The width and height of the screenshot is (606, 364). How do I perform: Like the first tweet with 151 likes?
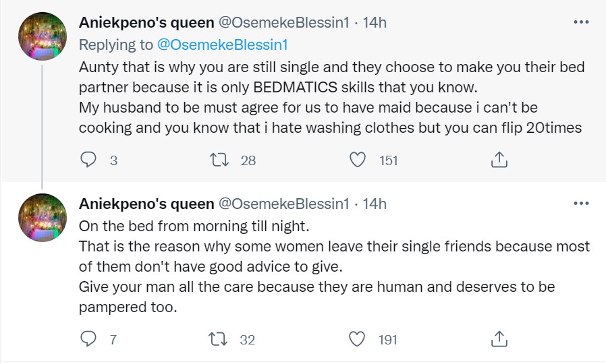[358, 160]
